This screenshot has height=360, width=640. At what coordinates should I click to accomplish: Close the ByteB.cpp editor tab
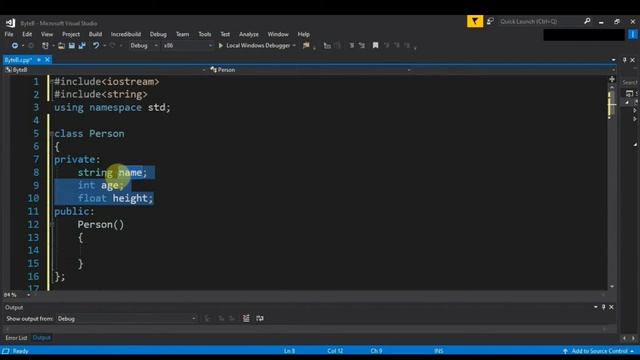click(47, 60)
